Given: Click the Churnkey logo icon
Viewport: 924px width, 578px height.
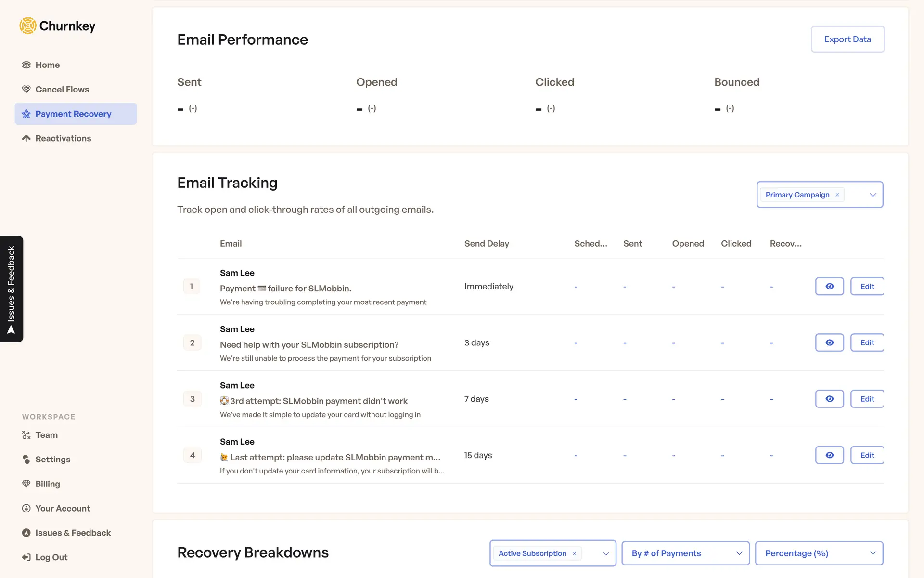Looking at the screenshot, I should (28, 26).
